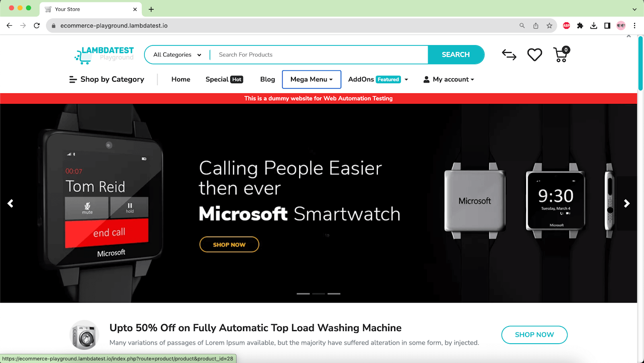The height and width of the screenshot is (363, 644).
Task: Open the Special Hot menu item
Action: tap(224, 80)
